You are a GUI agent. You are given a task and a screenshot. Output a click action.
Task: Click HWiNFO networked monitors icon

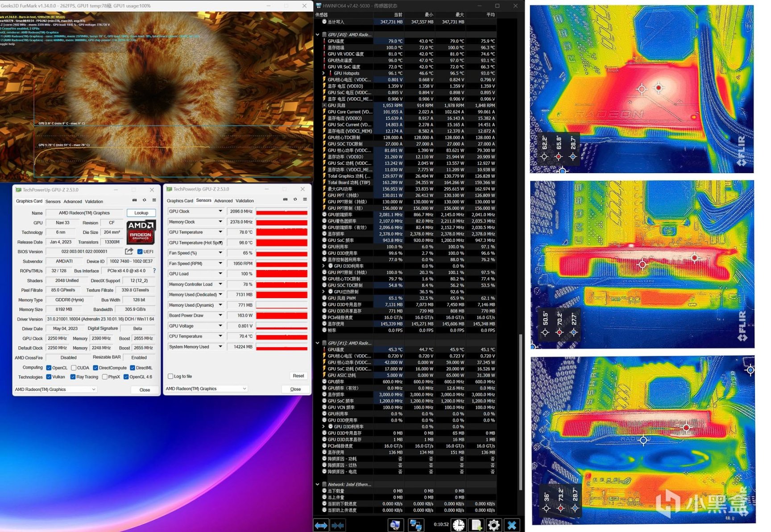415,525
